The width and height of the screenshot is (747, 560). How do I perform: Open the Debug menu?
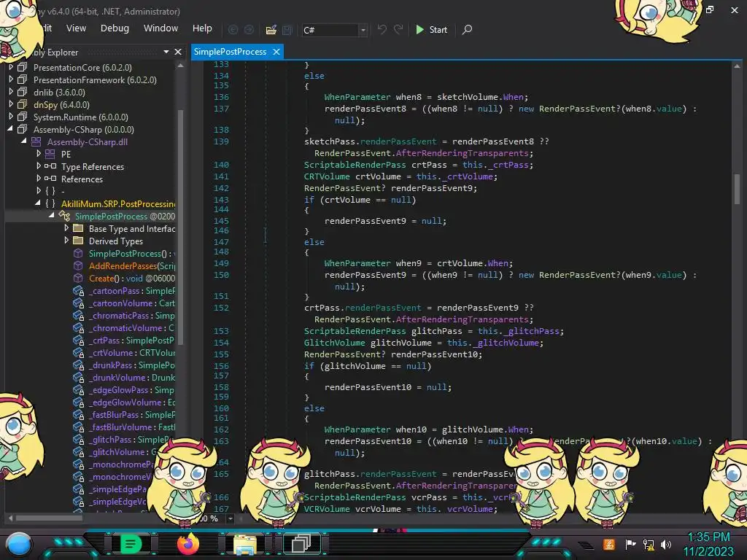115,28
